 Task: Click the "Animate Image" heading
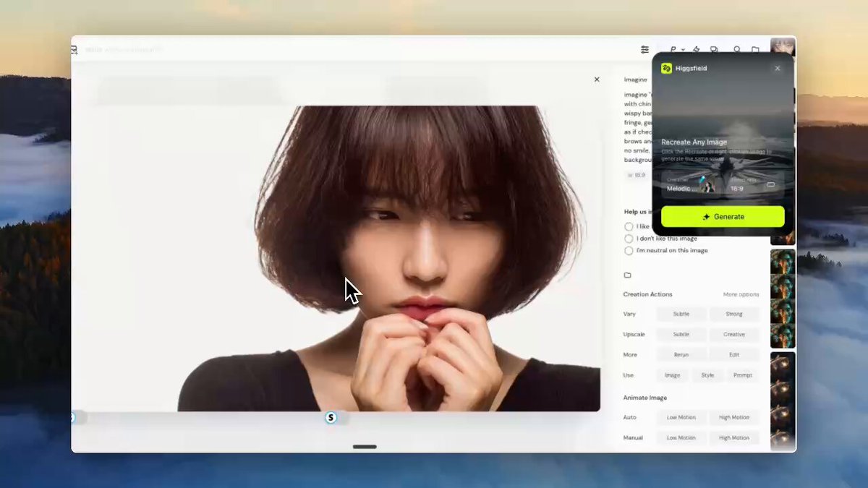[x=645, y=398]
